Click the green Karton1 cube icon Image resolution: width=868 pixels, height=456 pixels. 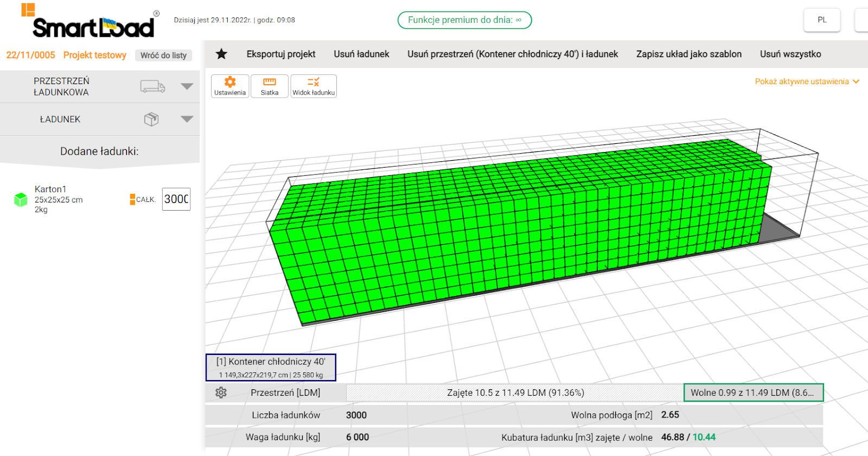21,200
